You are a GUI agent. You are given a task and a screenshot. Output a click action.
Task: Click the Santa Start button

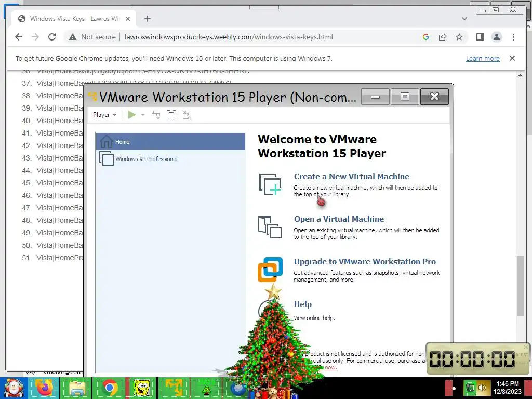[14, 388]
